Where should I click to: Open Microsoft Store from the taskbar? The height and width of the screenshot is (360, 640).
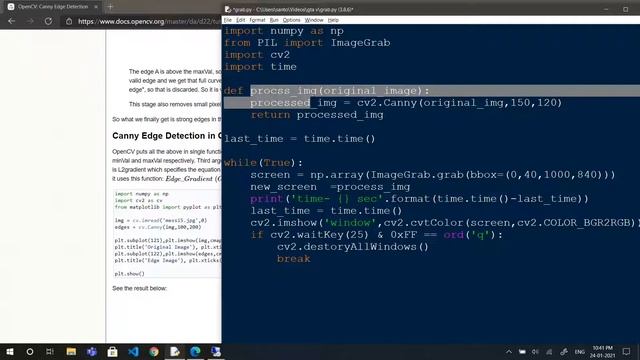pos(112,351)
